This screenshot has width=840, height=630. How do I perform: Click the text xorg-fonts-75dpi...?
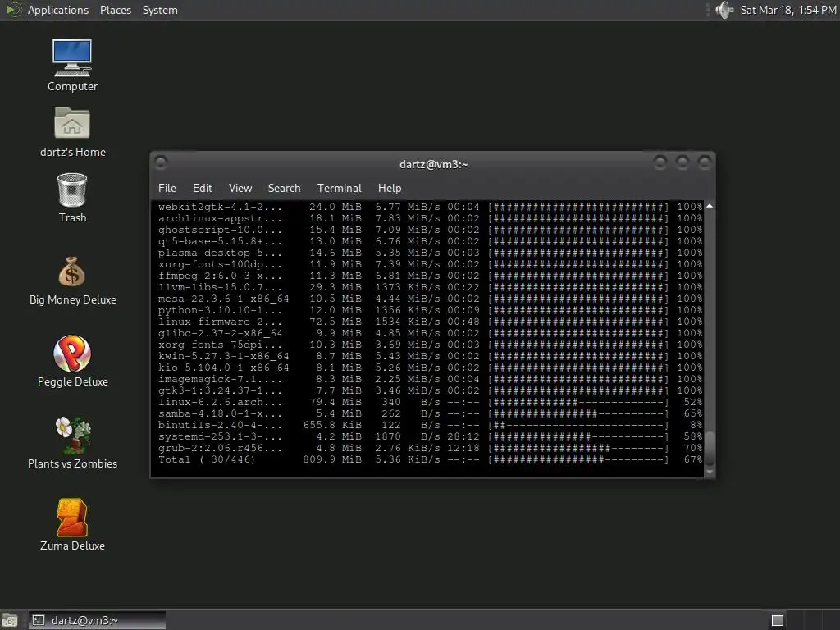click(220, 345)
